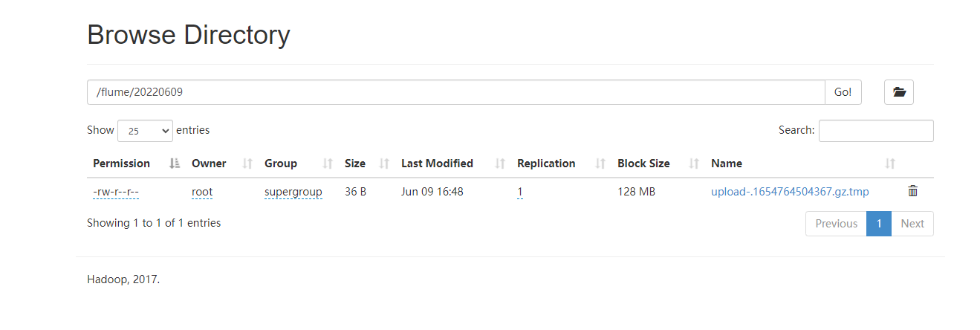This screenshot has height=330, width=980.
Task: Go to the Previous page
Action: point(836,224)
